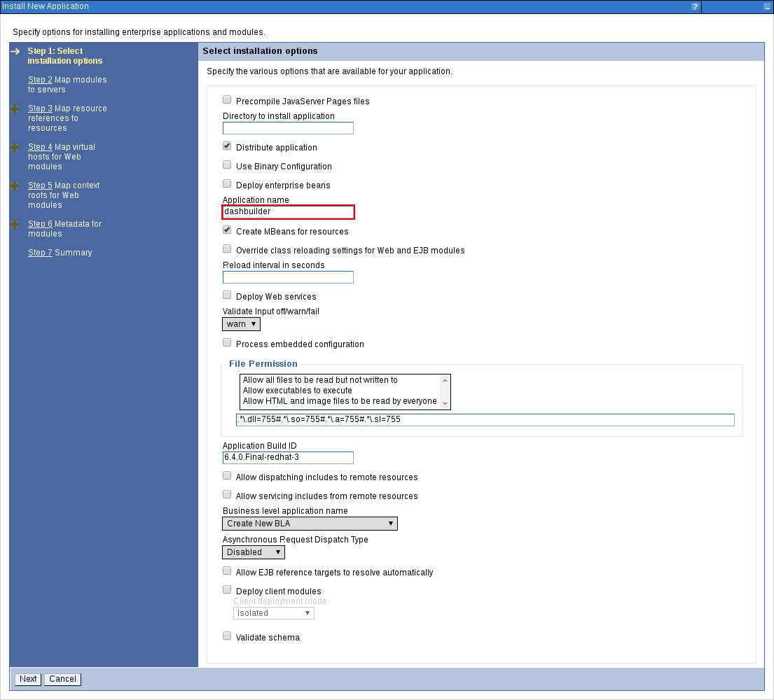Jump to Step 4 virtual hosts
This screenshot has width=774, height=700.
point(40,147)
